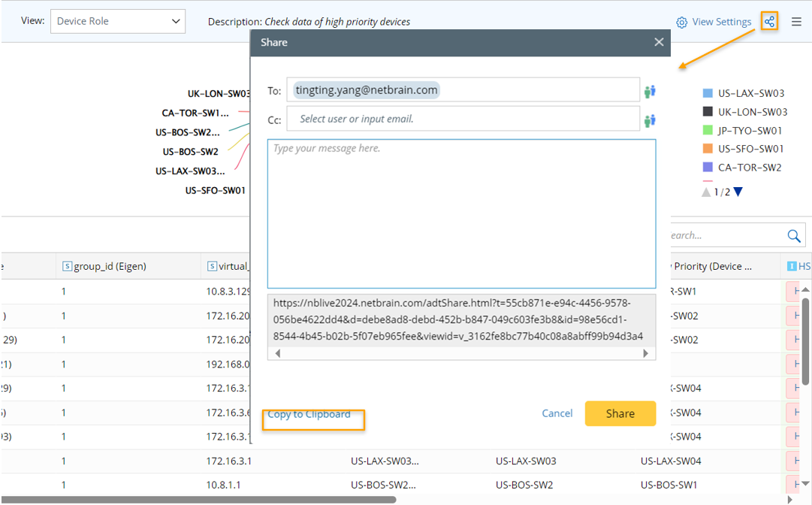The image size is (812, 505).
Task: Click the Cc email input field
Action: [463, 119]
